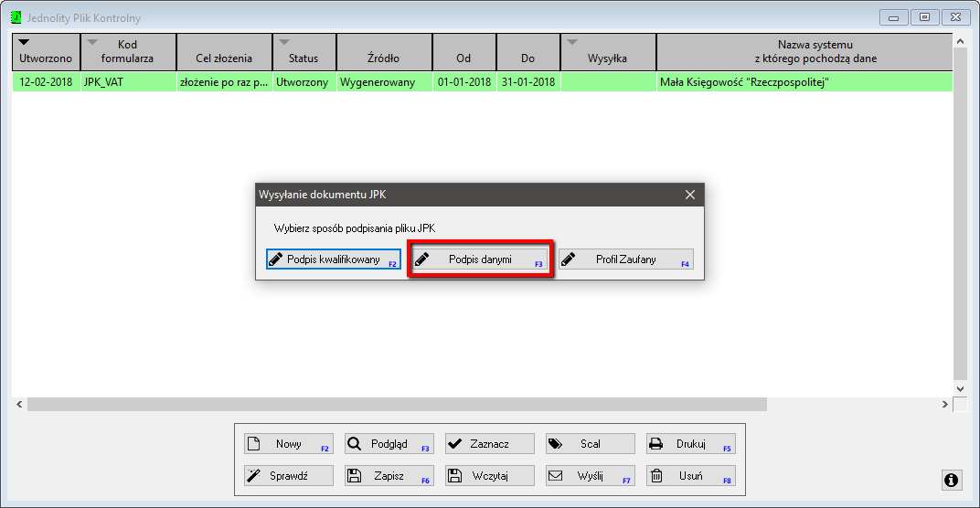Viewport: 980px width, 508px height.
Task: Expand Wysyłka column filter arrow
Action: [x=572, y=42]
